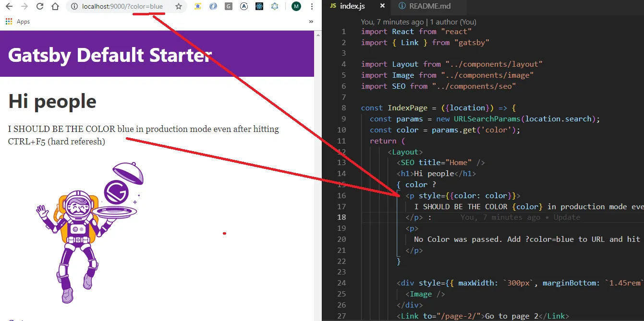
Task: Open the React Developer Tools extension icon
Action: [x=259, y=7]
